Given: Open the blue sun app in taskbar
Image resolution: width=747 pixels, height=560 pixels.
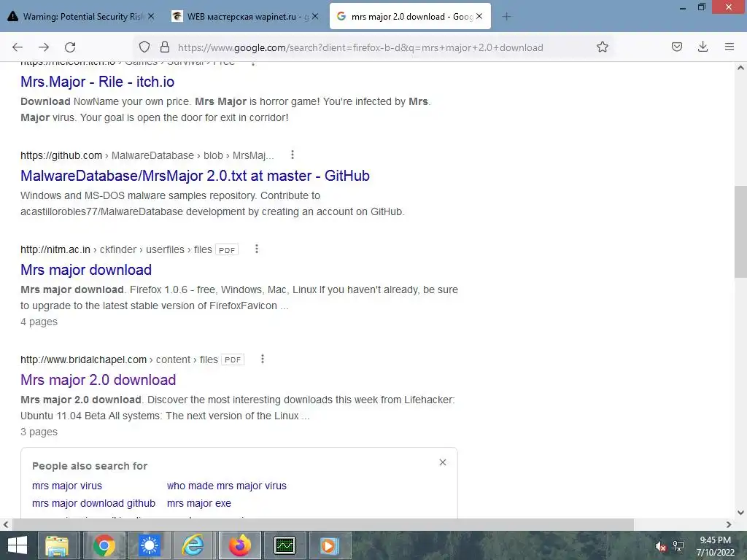Looking at the screenshot, I should [149, 545].
